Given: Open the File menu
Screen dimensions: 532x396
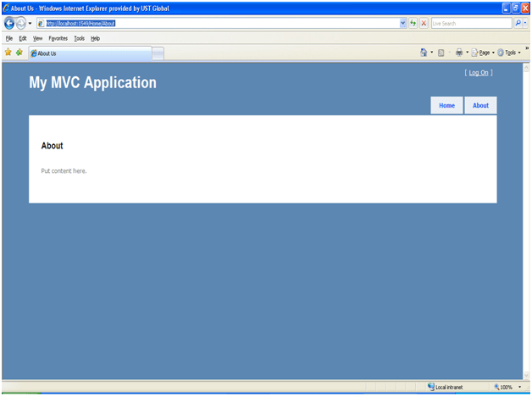Looking at the screenshot, I should click(x=9, y=38).
